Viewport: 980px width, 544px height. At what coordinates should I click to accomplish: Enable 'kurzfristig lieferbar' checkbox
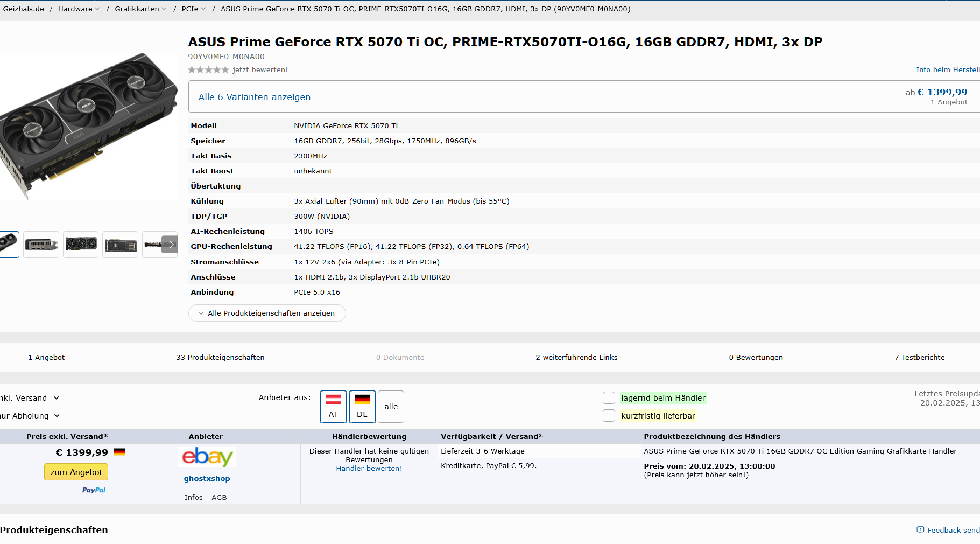[609, 416]
